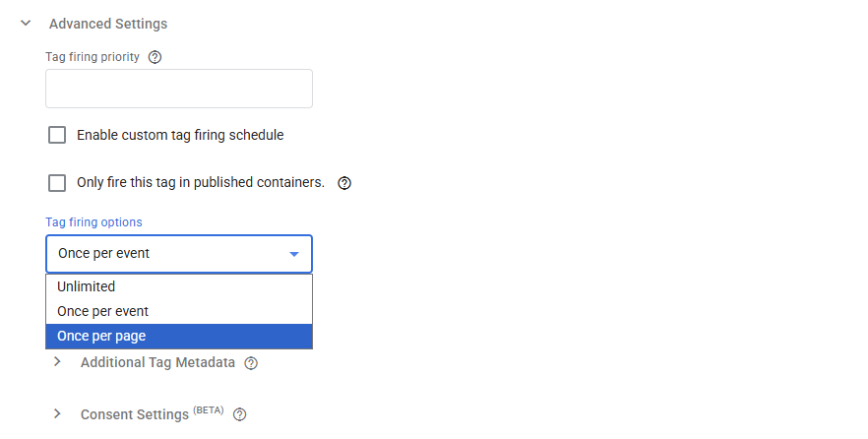
Task: Open help icon for Consent Settings
Action: point(239,414)
